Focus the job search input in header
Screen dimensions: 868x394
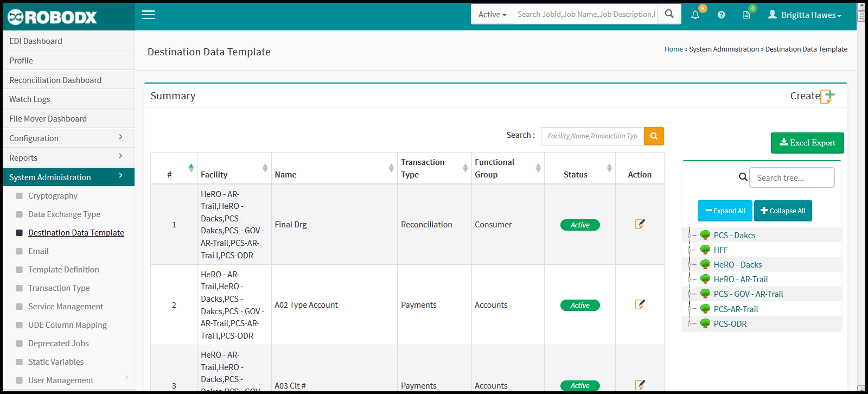[x=586, y=15]
